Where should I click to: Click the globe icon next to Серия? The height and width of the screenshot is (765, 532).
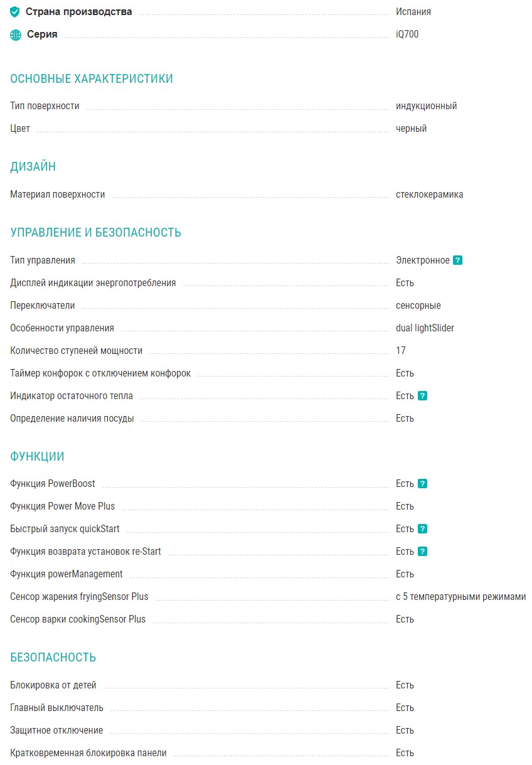pyautogui.click(x=16, y=35)
